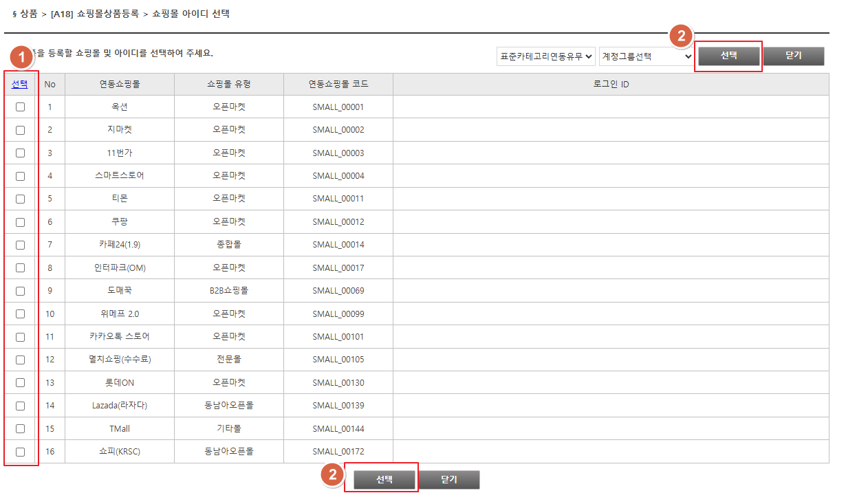Select the 11번가 row checkbox
Viewport: 846px width, 504px height.
coord(20,153)
